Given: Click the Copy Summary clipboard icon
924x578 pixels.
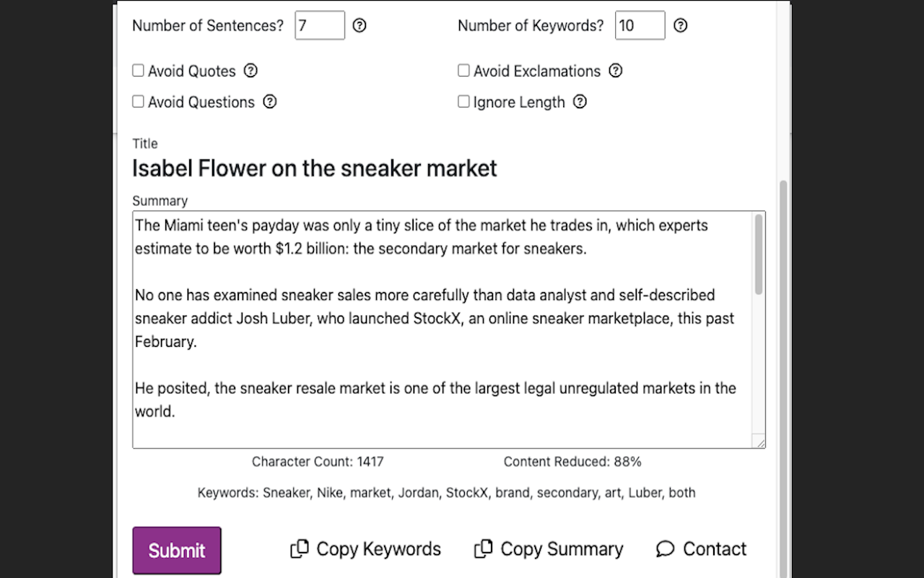Looking at the screenshot, I should tap(483, 549).
